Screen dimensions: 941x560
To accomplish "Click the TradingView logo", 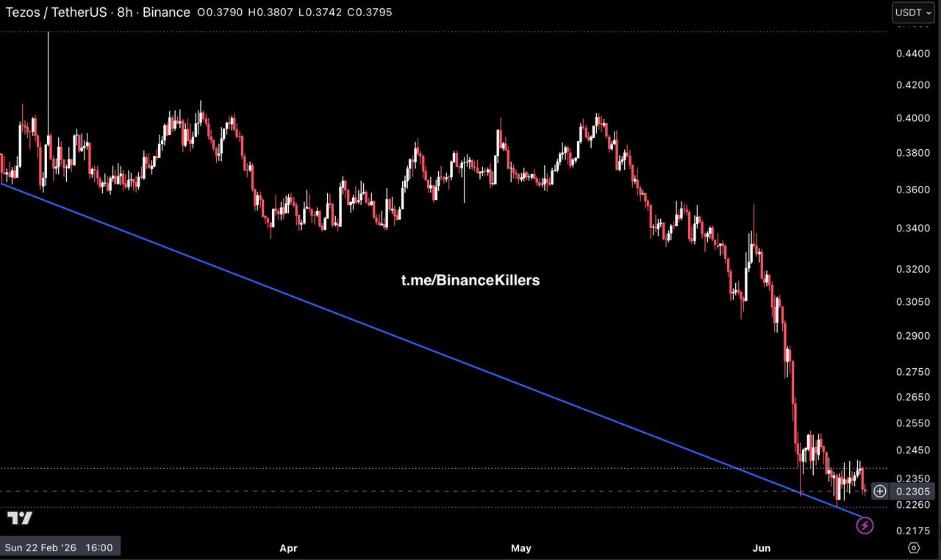I will [x=20, y=518].
